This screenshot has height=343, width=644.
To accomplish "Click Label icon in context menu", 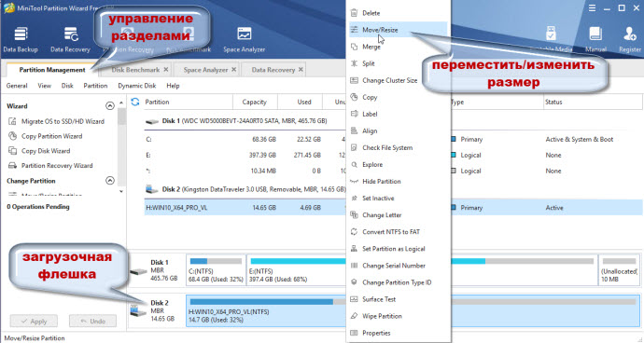I will pos(354,114).
